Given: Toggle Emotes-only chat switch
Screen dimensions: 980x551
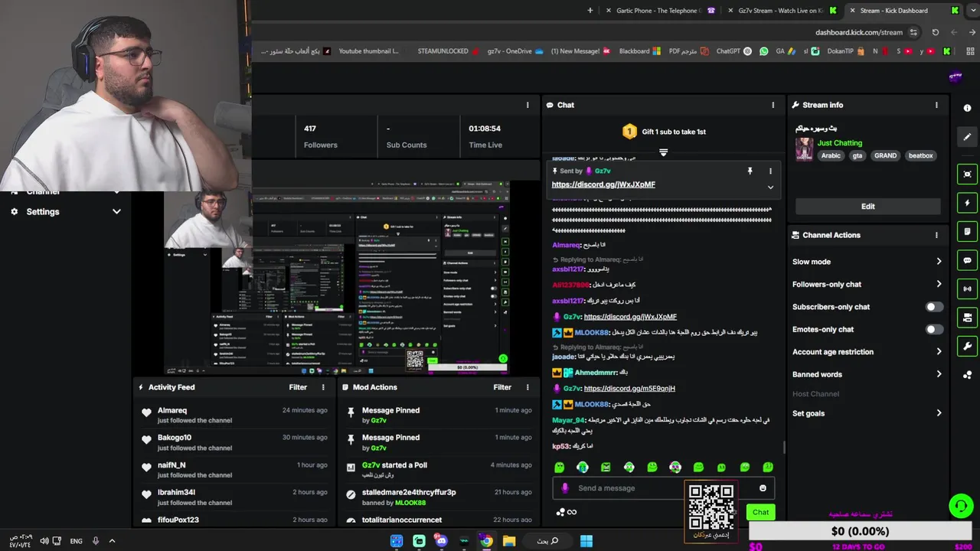Looking at the screenshot, I should coord(933,329).
